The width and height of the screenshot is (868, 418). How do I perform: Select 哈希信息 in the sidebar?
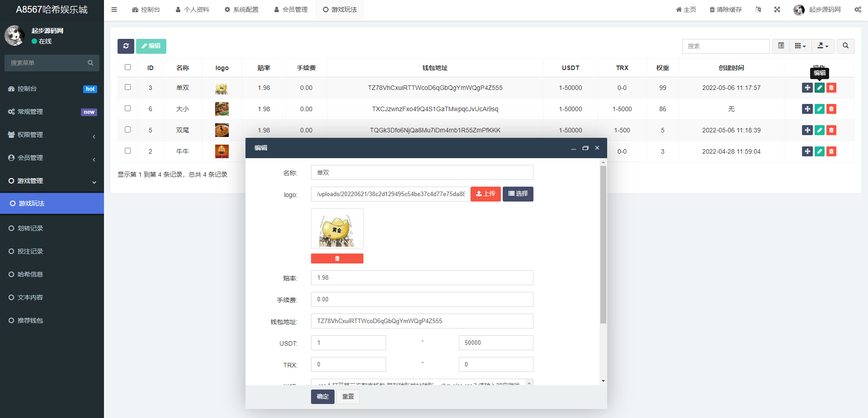point(52,274)
